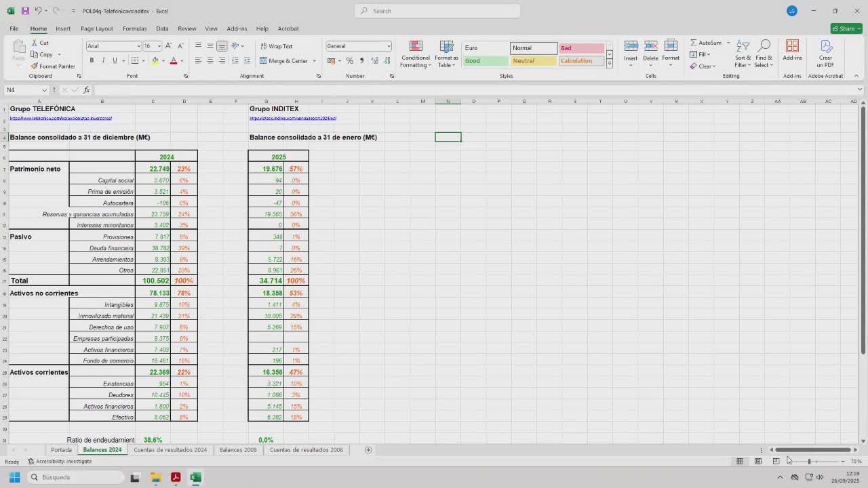Viewport: 868px width, 488px height.
Task: Increase font size with the larger A icon
Action: pos(169,46)
